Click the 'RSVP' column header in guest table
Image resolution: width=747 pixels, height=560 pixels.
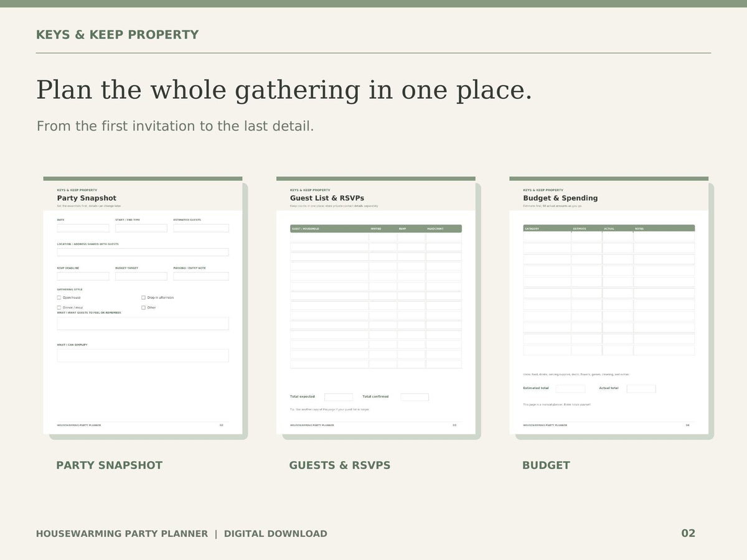tap(402, 229)
